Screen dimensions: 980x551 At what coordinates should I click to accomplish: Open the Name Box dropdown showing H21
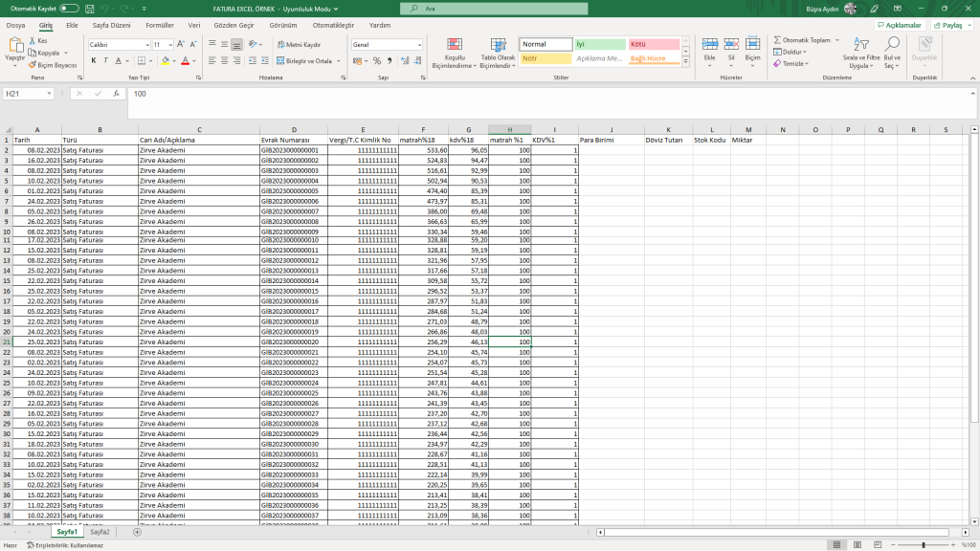tap(51, 94)
